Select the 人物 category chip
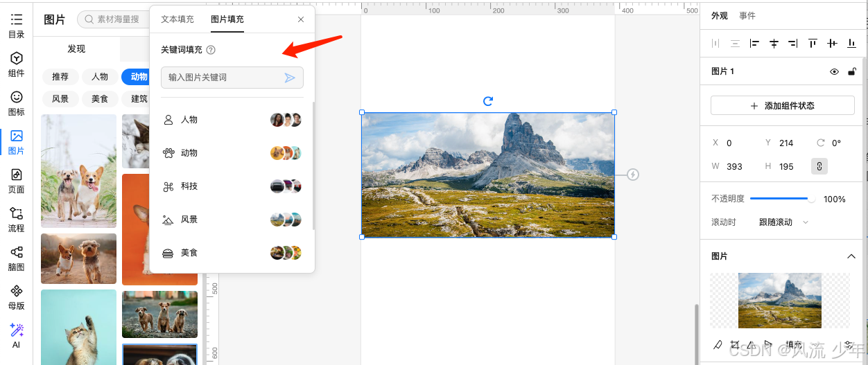868x365 pixels. [x=100, y=77]
